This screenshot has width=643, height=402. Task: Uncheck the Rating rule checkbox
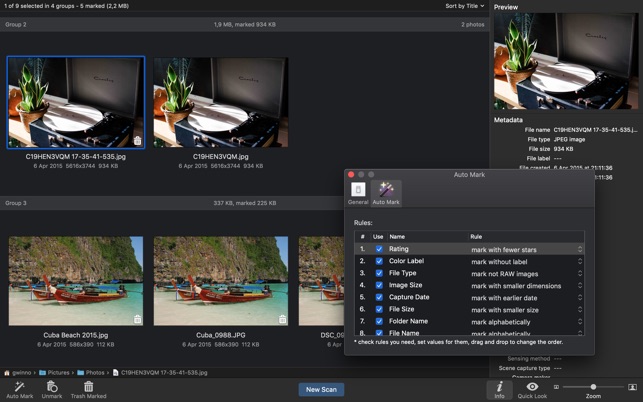tap(379, 249)
